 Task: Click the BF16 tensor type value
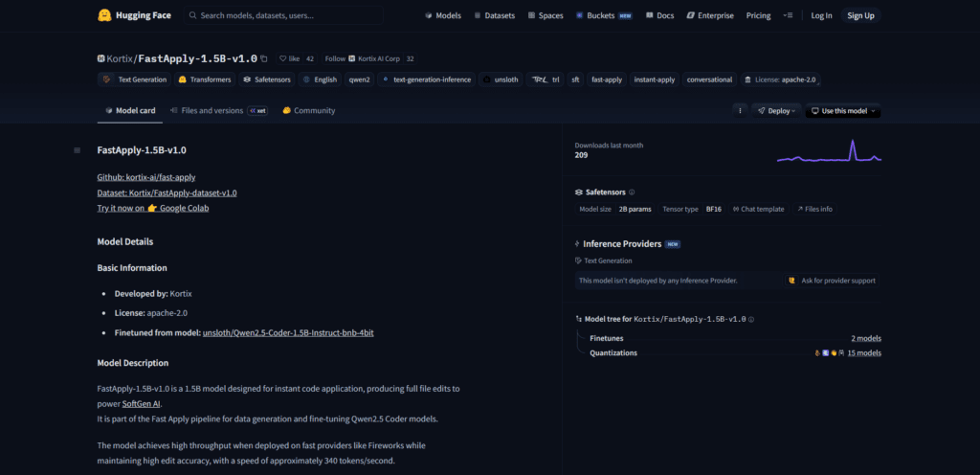(x=714, y=210)
